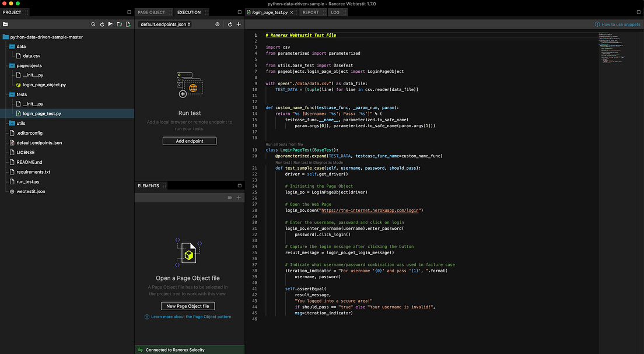
Task: Click the plus icon to add a new endpoint
Action: click(x=239, y=24)
